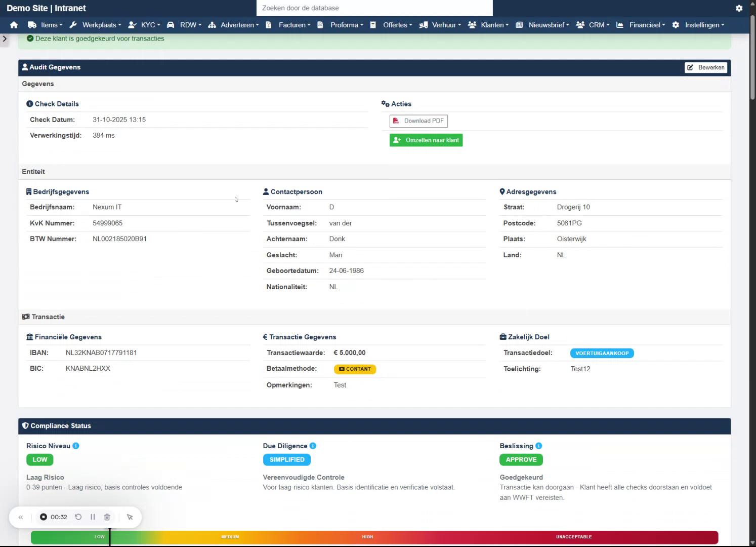Select the KvK number 54999065
Image resolution: width=756 pixels, height=547 pixels.
pyautogui.click(x=107, y=223)
